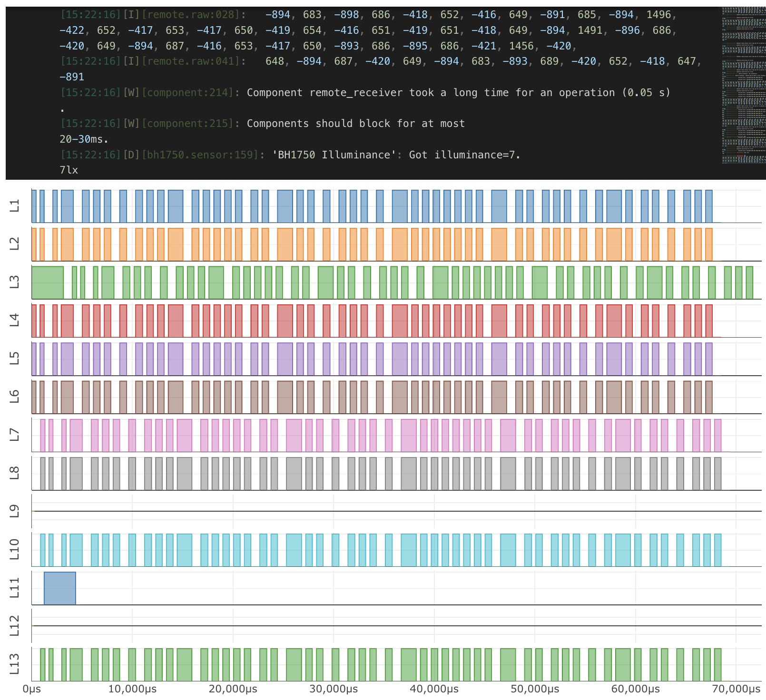Click the 40,000µs time axis tick

(x=434, y=689)
